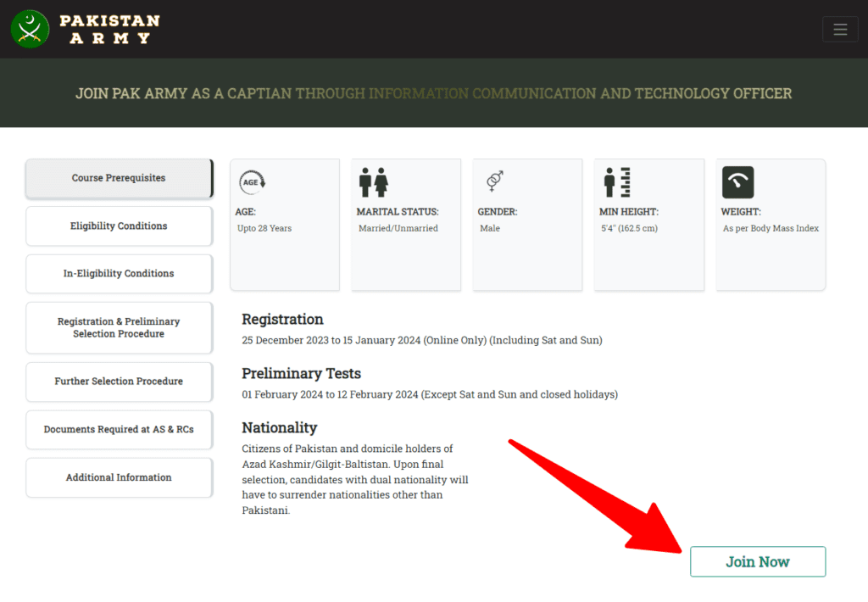
Task: Select the Additional Information tab
Action: coord(119,477)
